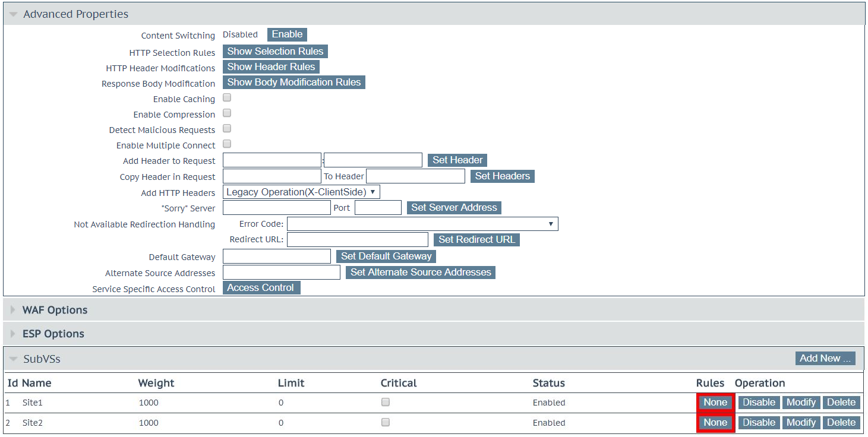Expand the ESP Options section
The height and width of the screenshot is (437, 868).
(434, 334)
